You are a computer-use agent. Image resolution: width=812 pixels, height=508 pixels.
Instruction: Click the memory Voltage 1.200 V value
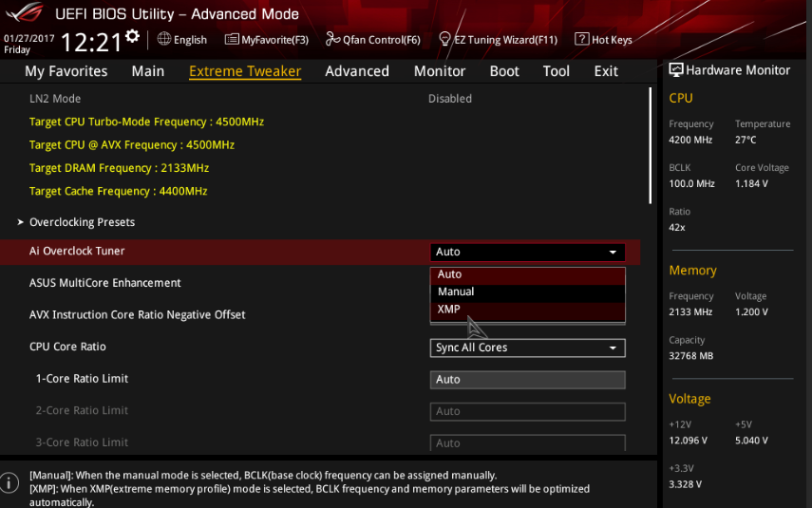751,311
